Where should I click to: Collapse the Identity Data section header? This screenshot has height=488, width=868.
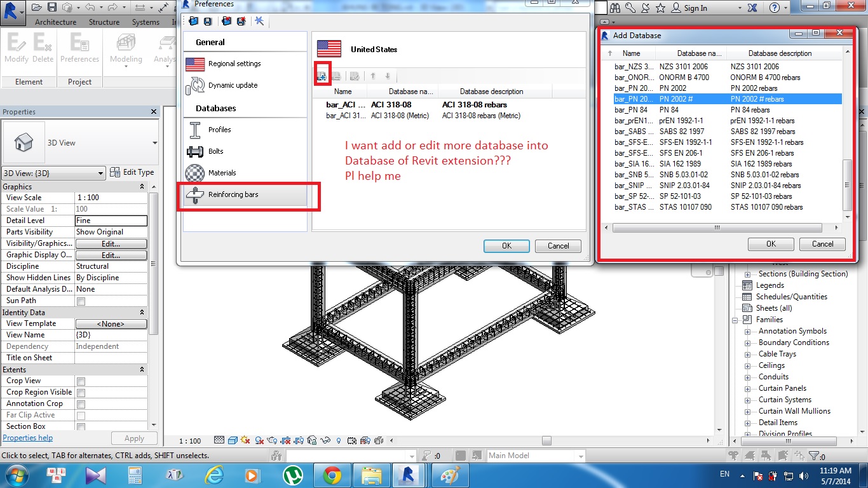click(142, 313)
